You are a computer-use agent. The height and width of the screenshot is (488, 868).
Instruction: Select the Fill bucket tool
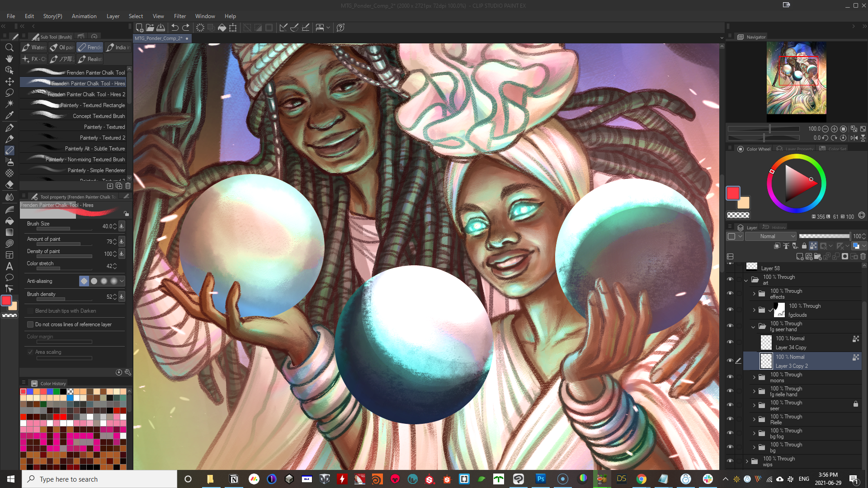pos(9,221)
